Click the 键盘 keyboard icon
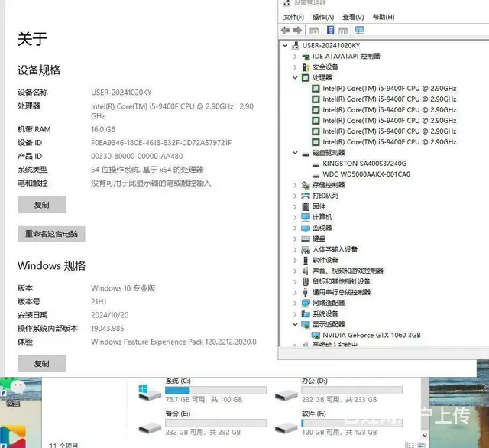The width and height of the screenshot is (489, 448). coord(306,239)
